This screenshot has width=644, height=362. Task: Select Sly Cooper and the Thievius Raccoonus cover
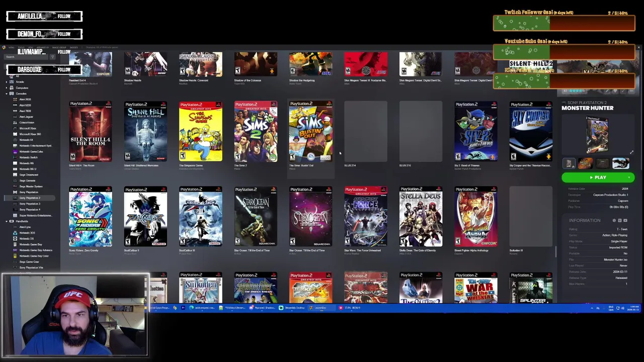point(531,132)
